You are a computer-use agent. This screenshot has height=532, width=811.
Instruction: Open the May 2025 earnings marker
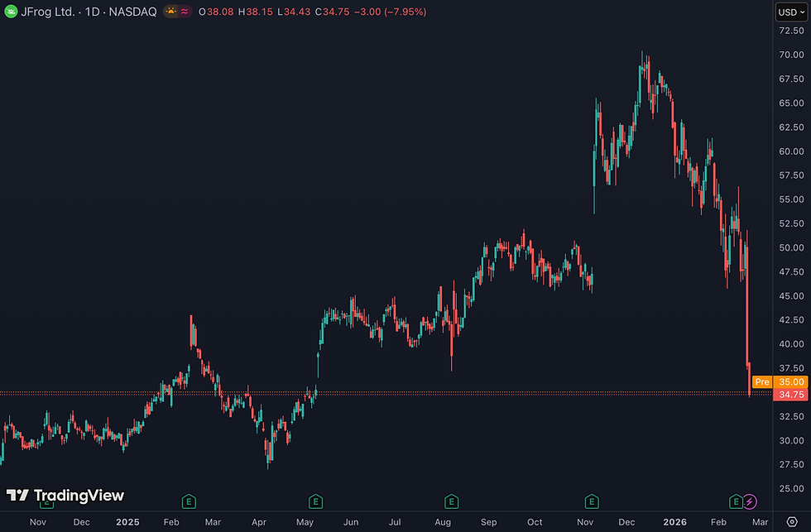point(315,501)
